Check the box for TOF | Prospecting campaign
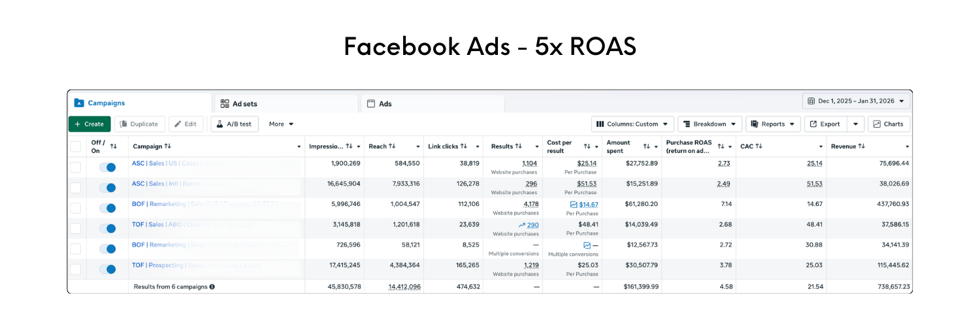980x327 pixels. coord(76,269)
